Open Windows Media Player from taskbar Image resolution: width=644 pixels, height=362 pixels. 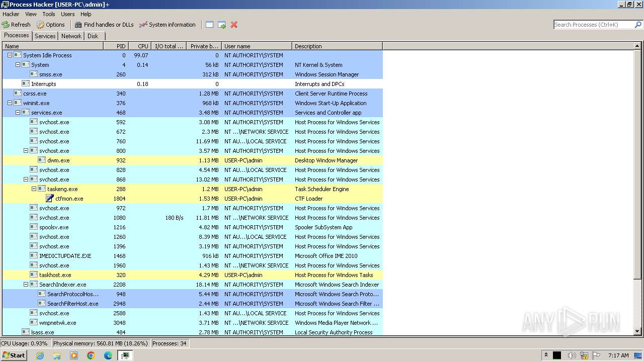[74, 355]
